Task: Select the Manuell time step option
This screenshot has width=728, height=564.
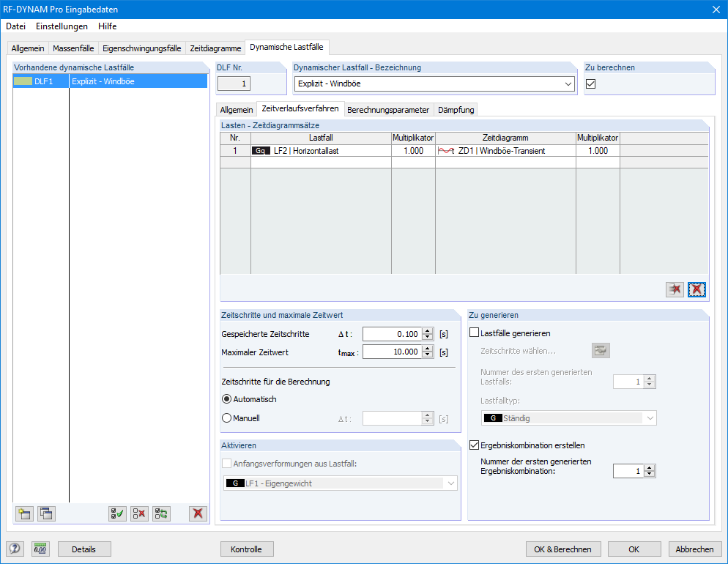Action: 226,418
